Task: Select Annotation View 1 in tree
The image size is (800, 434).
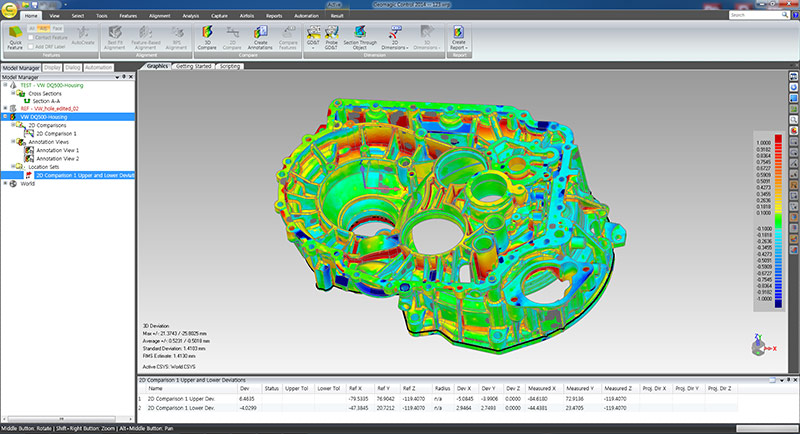Action: 57,150
